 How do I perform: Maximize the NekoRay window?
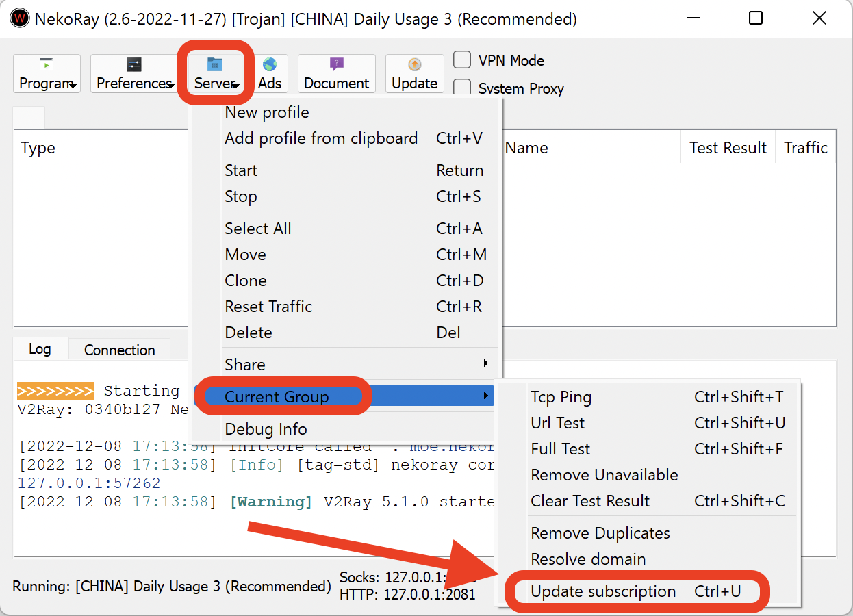pyautogui.click(x=756, y=18)
